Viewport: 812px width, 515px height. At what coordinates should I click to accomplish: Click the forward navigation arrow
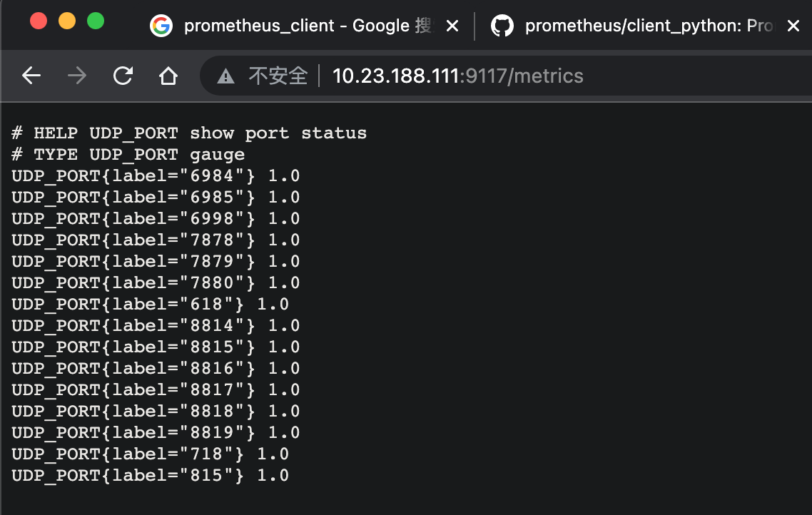(77, 76)
